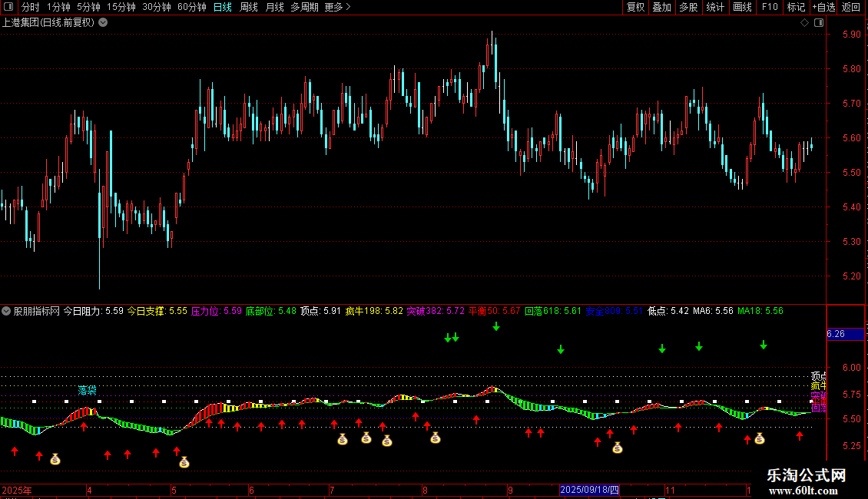Click the highlighted 6.26 axis value
The width and height of the screenshot is (868, 499).
[x=845, y=334]
